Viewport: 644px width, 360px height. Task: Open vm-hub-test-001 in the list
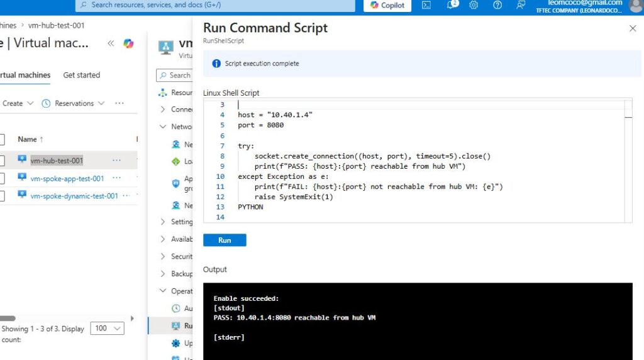pyautogui.click(x=57, y=160)
